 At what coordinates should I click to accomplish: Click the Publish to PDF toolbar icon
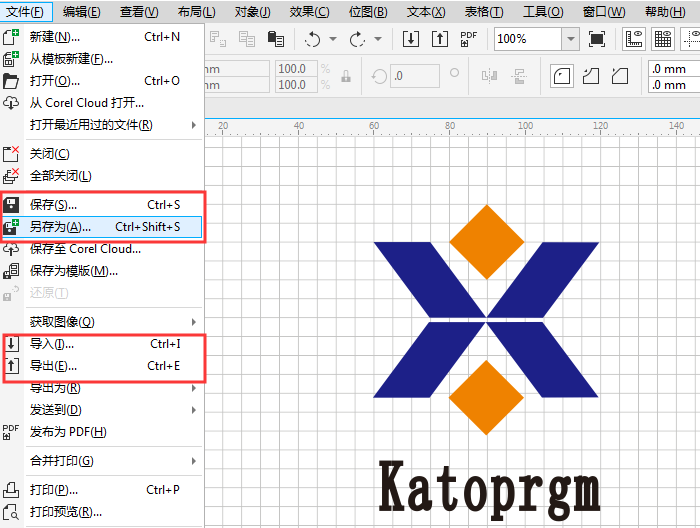(x=468, y=39)
